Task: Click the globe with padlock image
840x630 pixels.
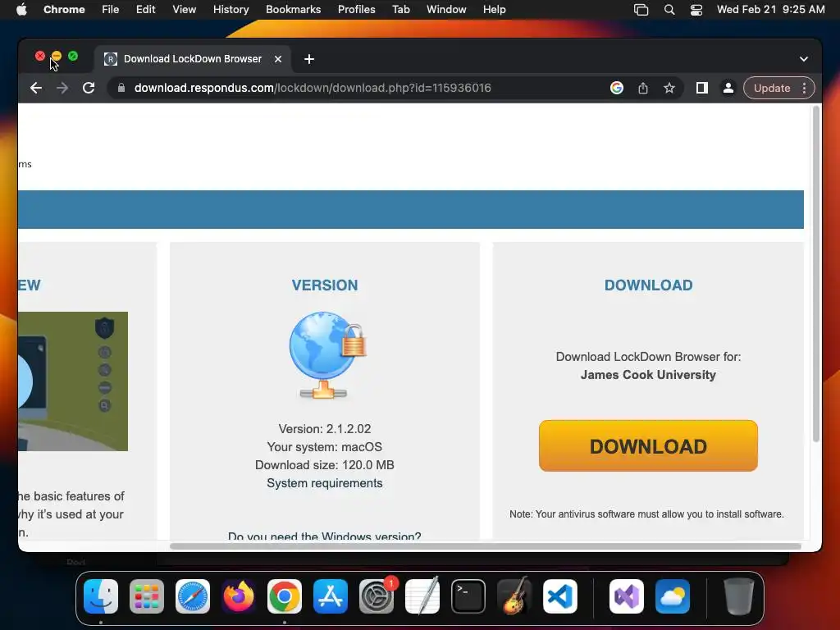Action: coord(326,355)
